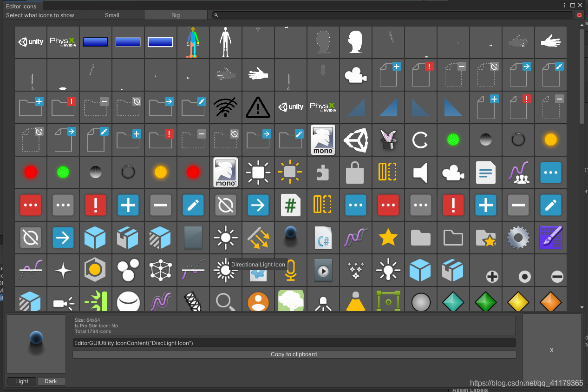Clear the search field with red X

(579, 15)
